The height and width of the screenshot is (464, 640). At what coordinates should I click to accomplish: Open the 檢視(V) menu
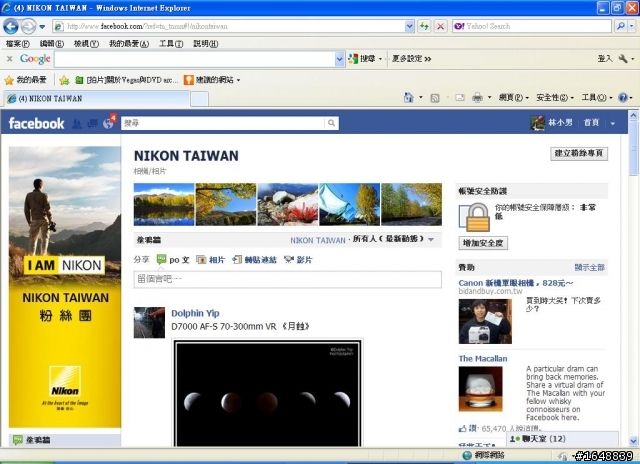[x=86, y=43]
